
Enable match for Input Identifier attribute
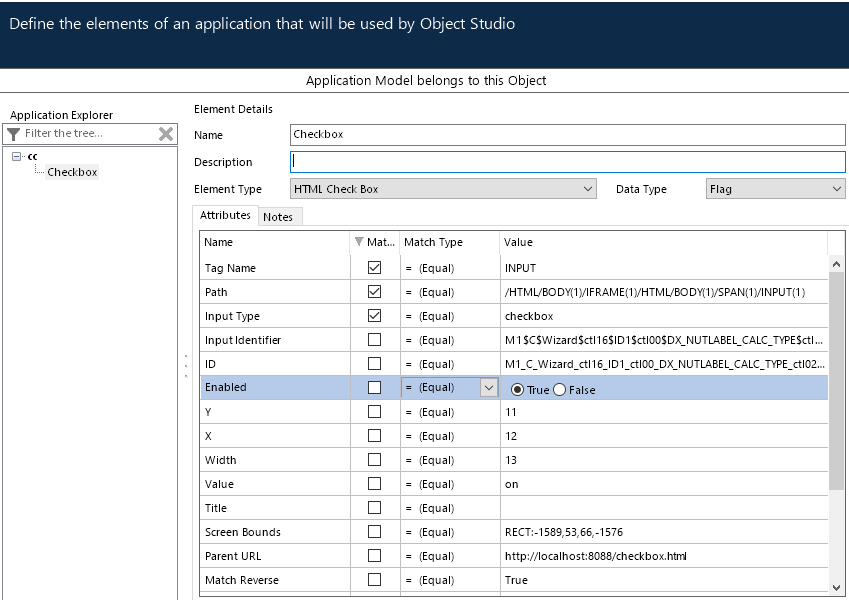click(x=374, y=340)
